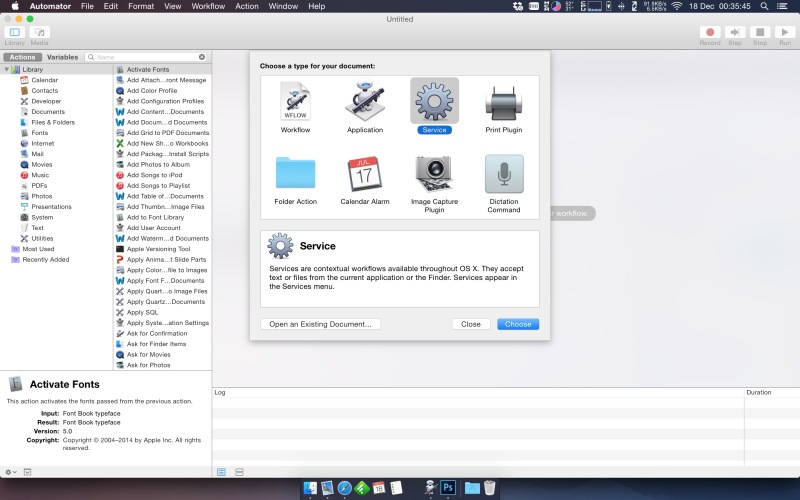The image size is (800, 500).
Task: Show the variables list view icon
Action: pyautogui.click(x=239, y=472)
